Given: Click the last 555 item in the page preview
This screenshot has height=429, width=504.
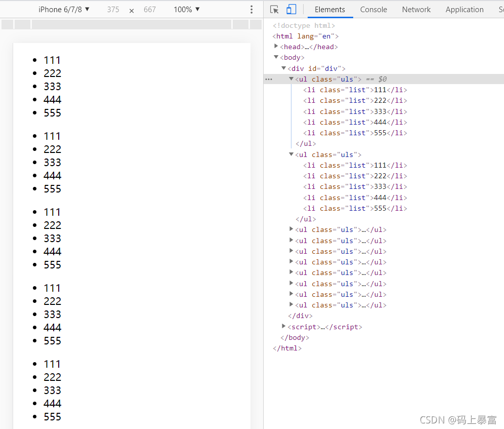Looking at the screenshot, I should point(53,417).
